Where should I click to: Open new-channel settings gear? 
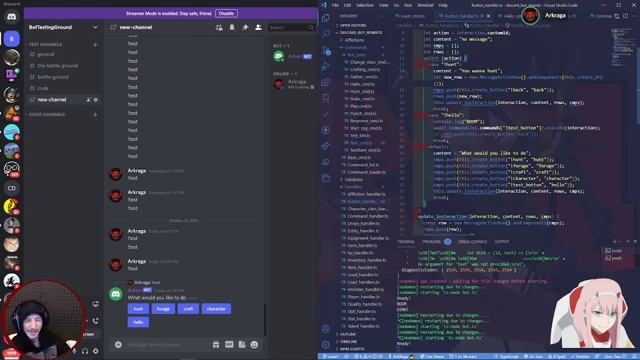pyautogui.click(x=96, y=100)
